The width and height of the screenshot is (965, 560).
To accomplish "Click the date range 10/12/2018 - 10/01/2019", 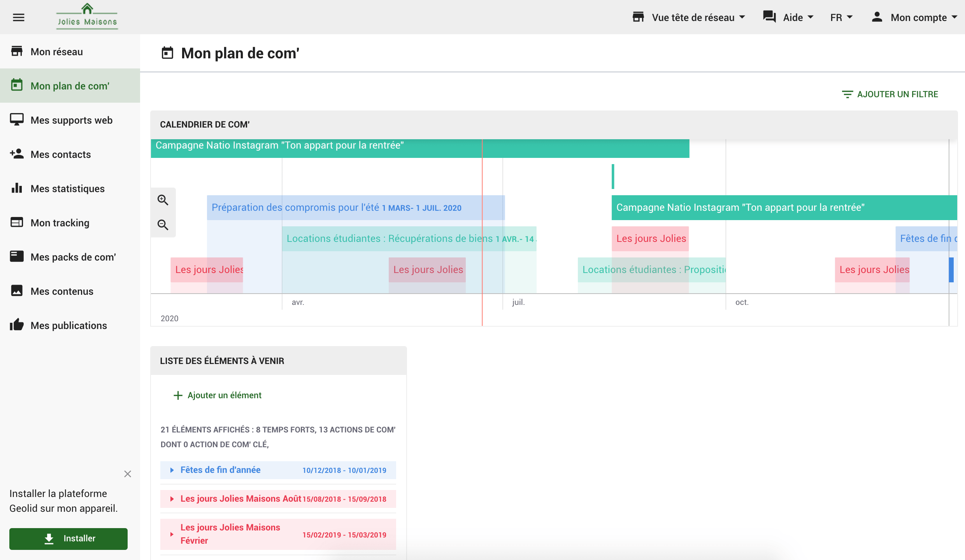I will (344, 470).
